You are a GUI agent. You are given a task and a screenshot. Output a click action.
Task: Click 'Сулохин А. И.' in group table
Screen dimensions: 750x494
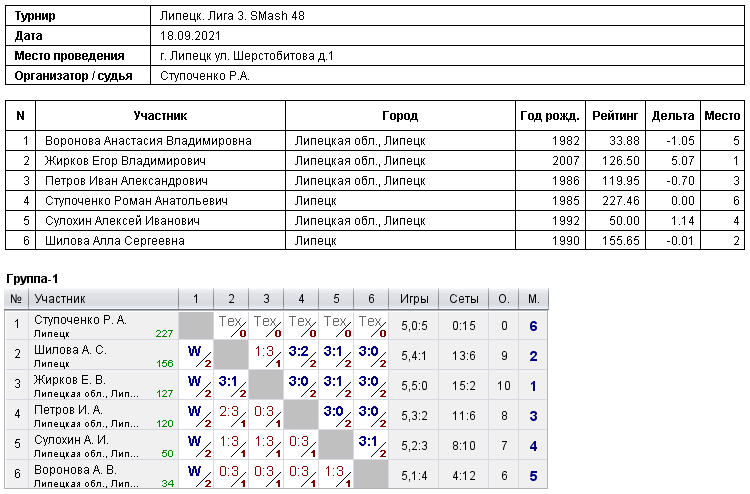tap(72, 440)
